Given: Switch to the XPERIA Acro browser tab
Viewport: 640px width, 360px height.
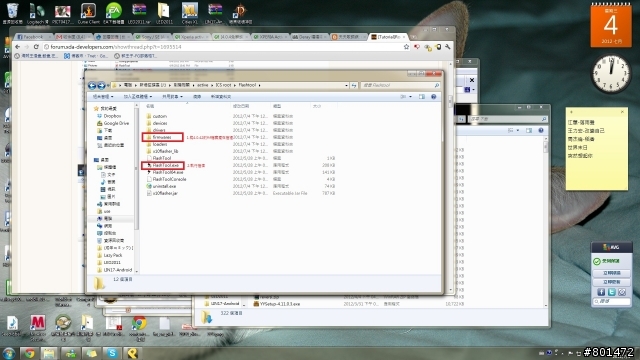Looking at the screenshot, I should click(270, 37).
